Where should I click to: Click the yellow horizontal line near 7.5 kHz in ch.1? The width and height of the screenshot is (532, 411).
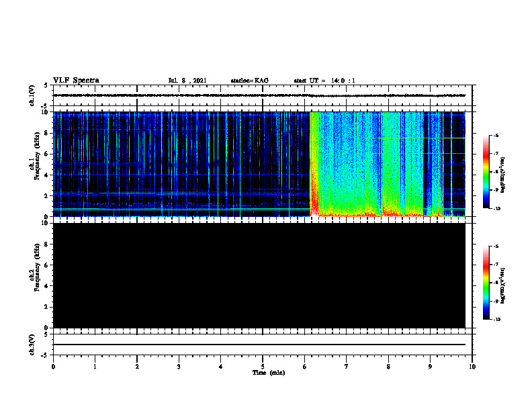419,138
